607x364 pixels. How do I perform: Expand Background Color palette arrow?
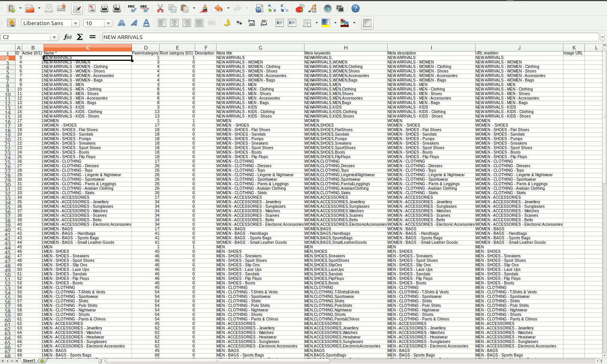pyautogui.click(x=335, y=23)
